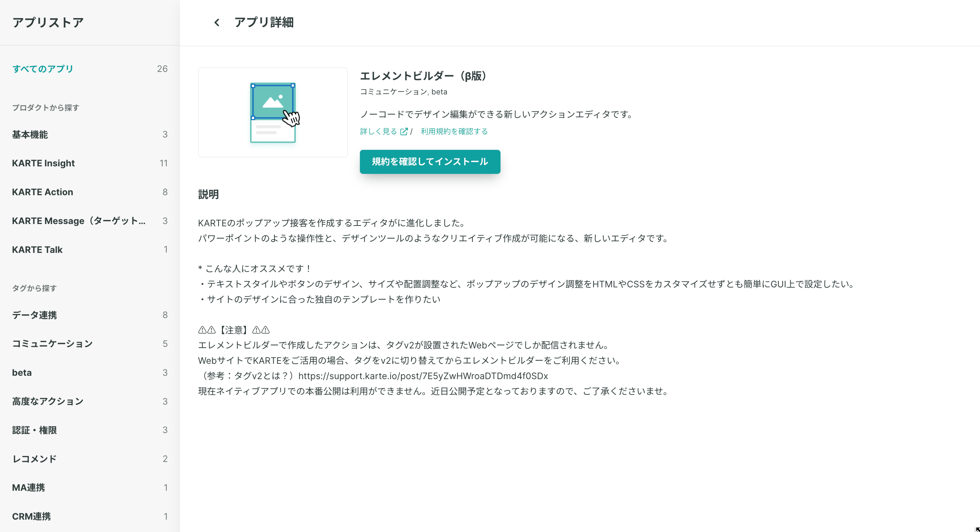The width and height of the screenshot is (980, 532).
Task: Open the 利用規約を確認する link
Action: point(454,132)
